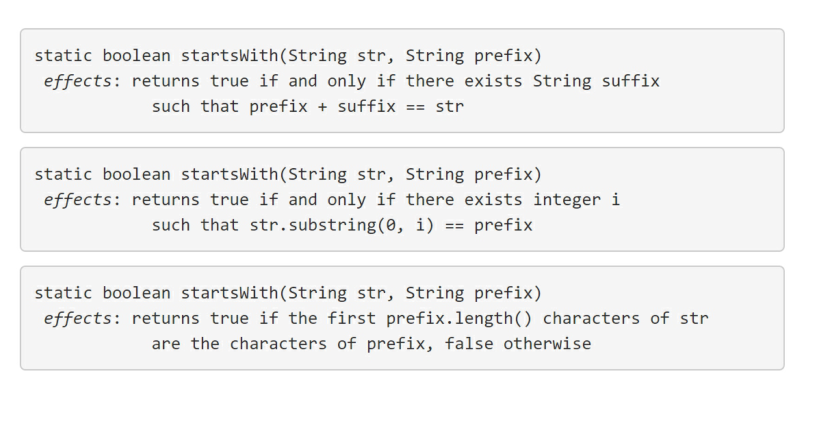Click 'prefix + suffix == str' expression

coord(356,106)
